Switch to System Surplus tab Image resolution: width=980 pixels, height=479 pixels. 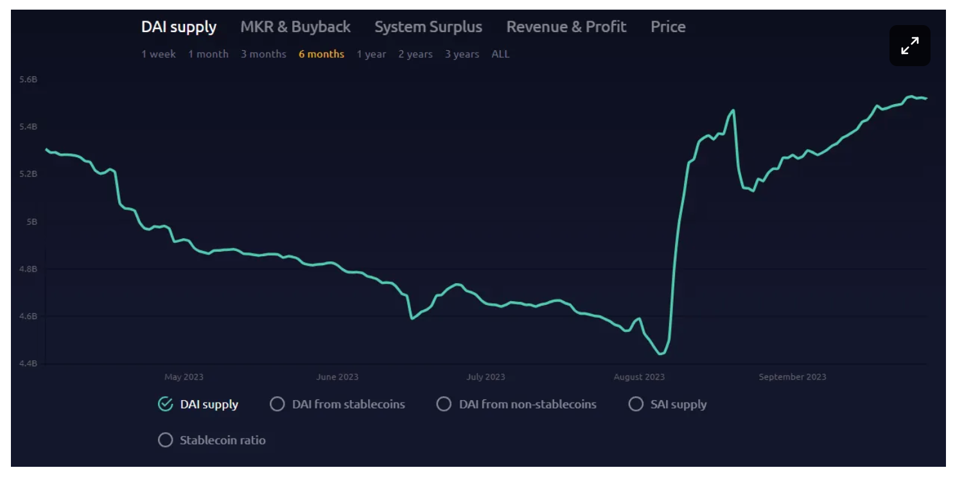pos(428,27)
